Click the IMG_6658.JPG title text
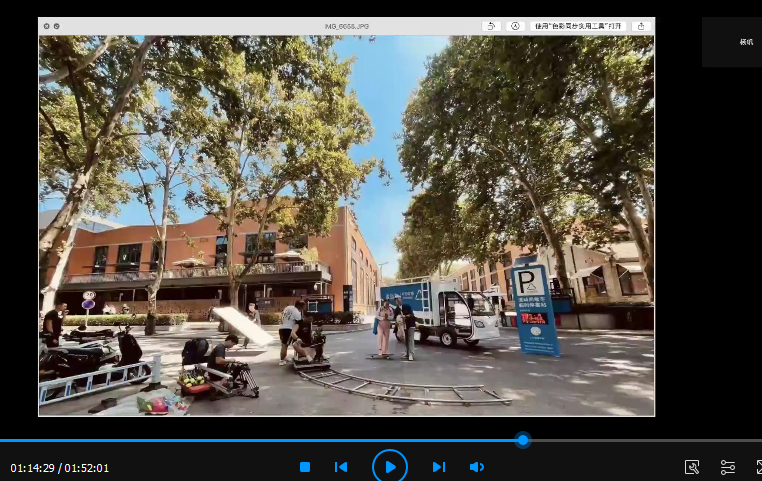Viewport: 762px width, 481px height. click(x=346, y=26)
